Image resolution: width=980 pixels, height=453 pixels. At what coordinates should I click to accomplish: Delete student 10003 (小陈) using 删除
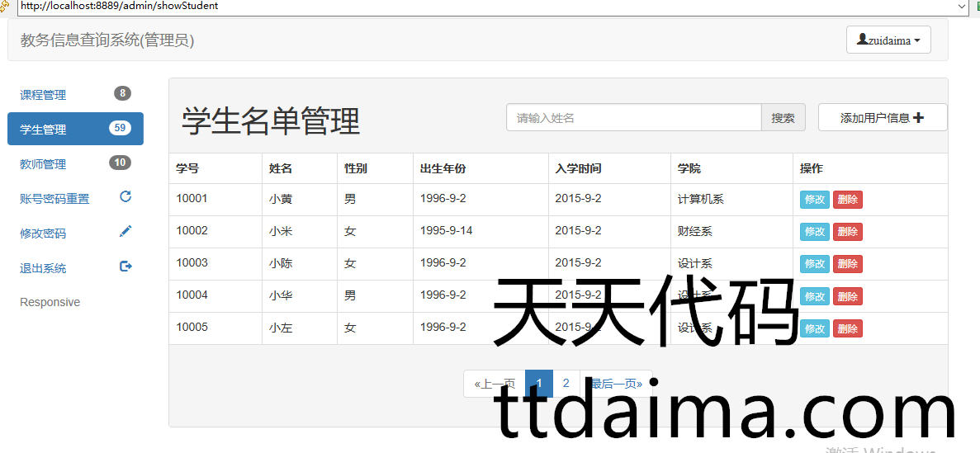click(x=847, y=264)
